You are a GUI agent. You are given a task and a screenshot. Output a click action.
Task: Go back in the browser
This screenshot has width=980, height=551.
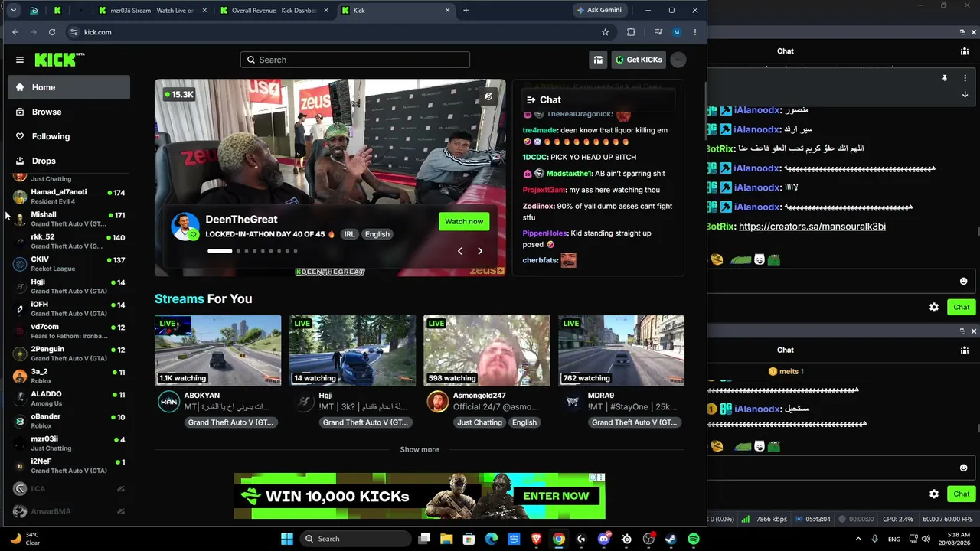tap(15, 32)
